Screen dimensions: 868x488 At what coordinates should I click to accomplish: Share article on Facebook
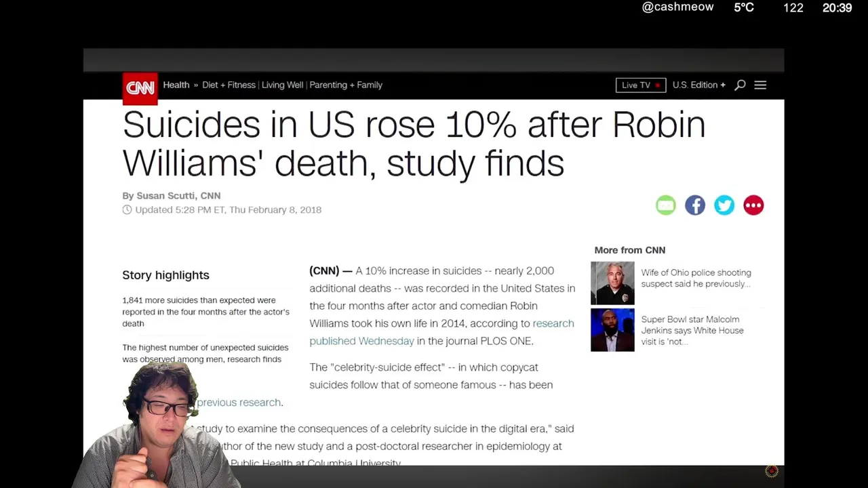coord(695,205)
